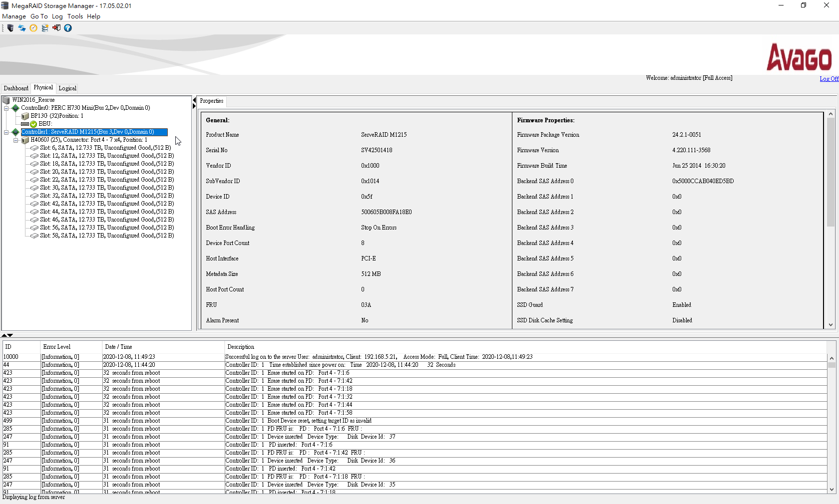Switch to the Dashboard tab

[x=16, y=88]
